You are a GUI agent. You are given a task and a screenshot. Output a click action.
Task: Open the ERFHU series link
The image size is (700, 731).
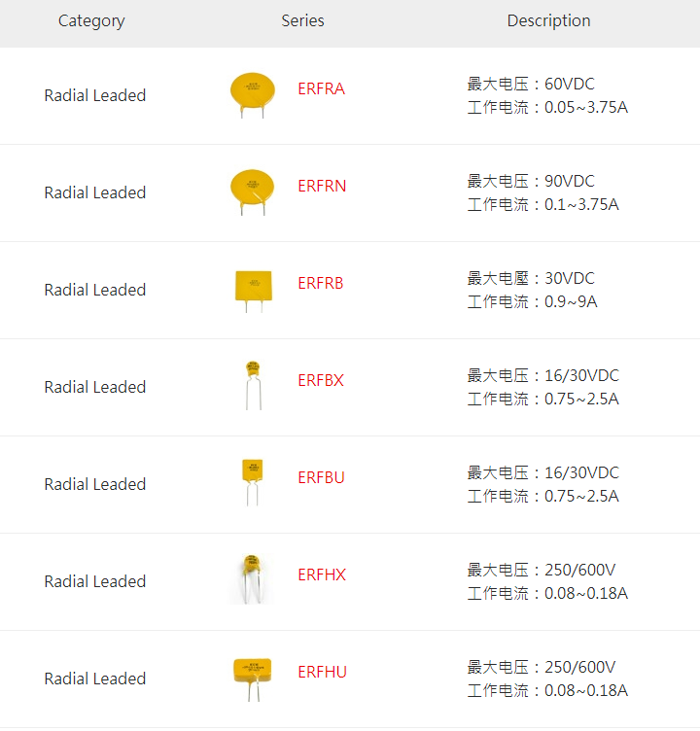[322, 672]
